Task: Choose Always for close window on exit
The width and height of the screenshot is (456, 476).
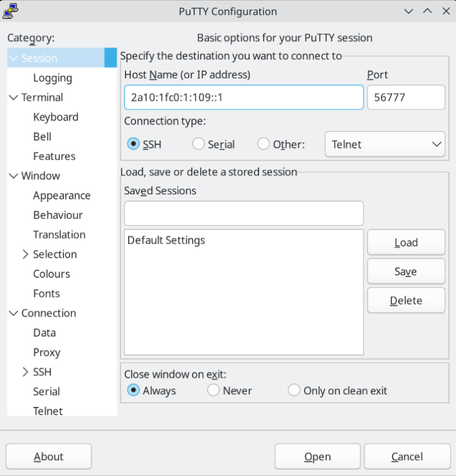Action: (134, 390)
